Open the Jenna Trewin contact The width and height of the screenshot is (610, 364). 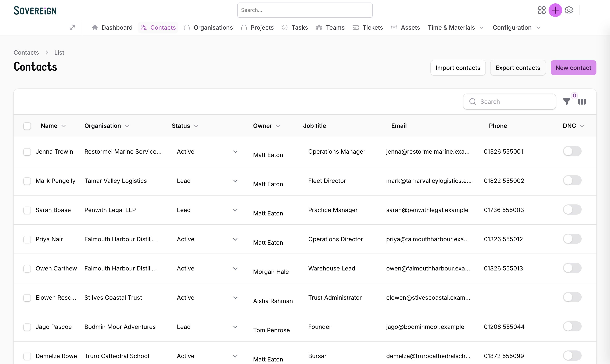point(54,152)
